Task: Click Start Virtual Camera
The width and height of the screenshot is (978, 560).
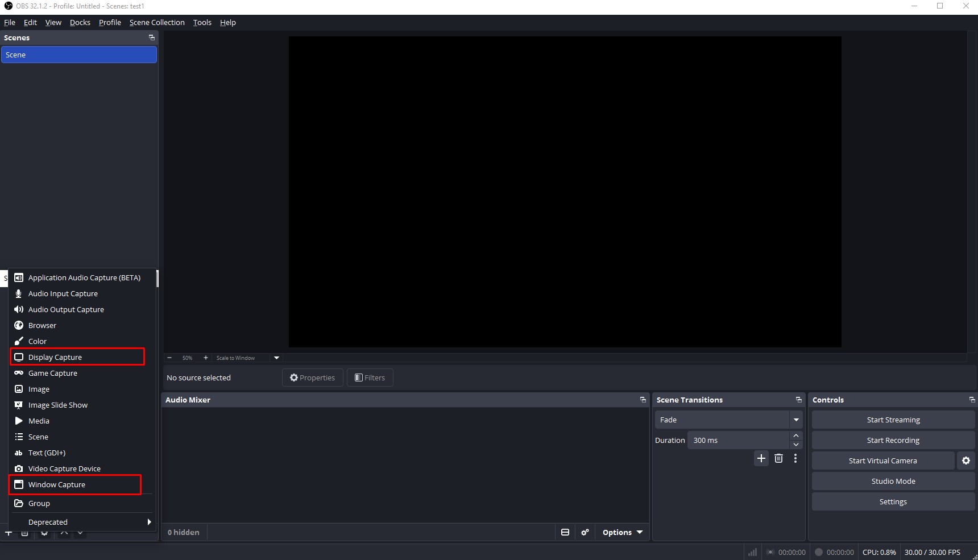Action: [883, 461]
